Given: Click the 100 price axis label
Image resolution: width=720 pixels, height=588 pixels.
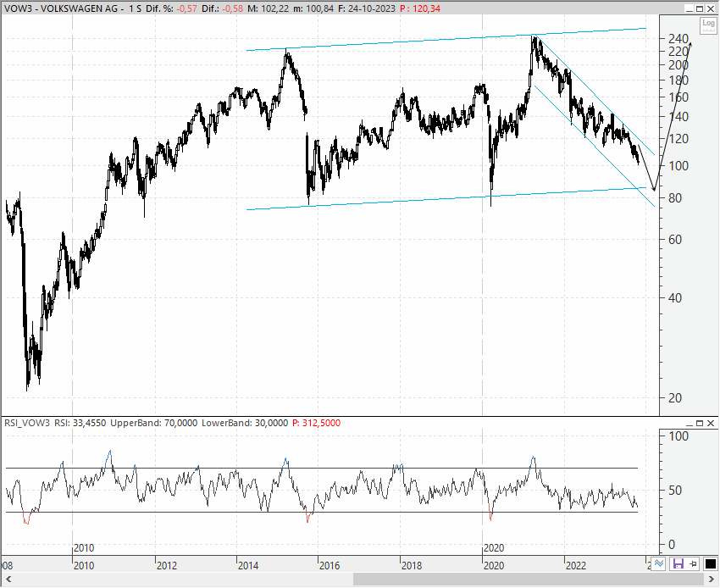Looking at the screenshot, I should click(x=678, y=166).
